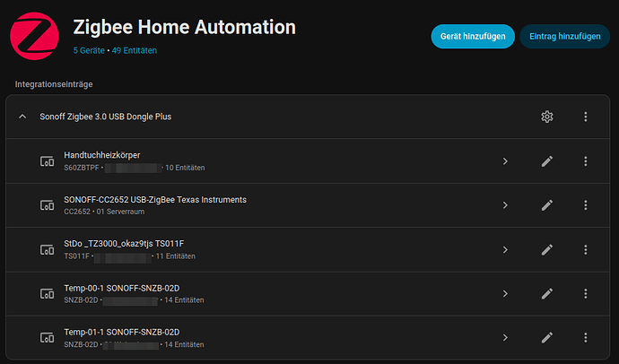This screenshot has width=619, height=364.
Task: Click the Zigbee Home Automation logo
Action: pyautogui.click(x=34, y=35)
